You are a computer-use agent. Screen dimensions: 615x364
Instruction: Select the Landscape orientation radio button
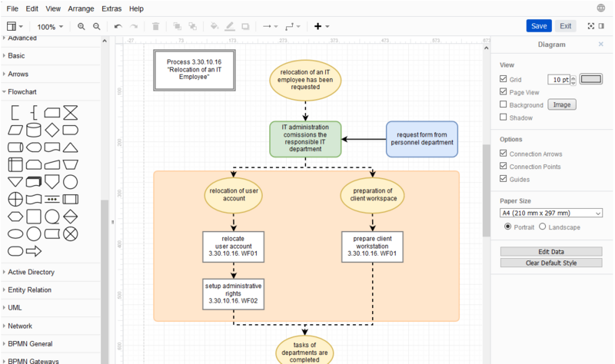543,227
